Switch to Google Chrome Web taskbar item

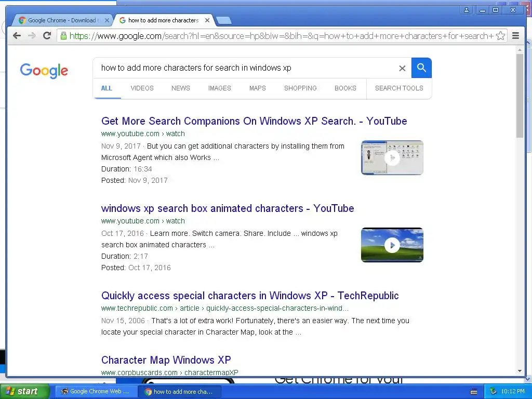click(95, 392)
